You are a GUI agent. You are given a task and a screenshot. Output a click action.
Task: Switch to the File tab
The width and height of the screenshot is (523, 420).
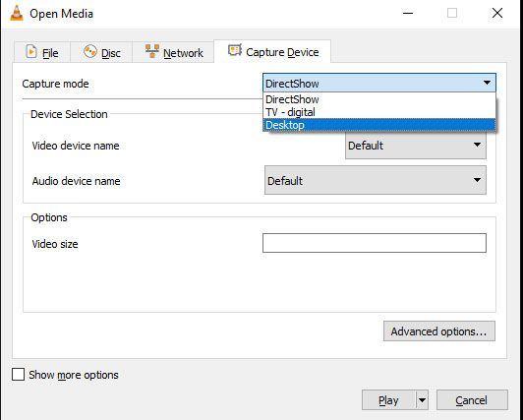(42, 52)
